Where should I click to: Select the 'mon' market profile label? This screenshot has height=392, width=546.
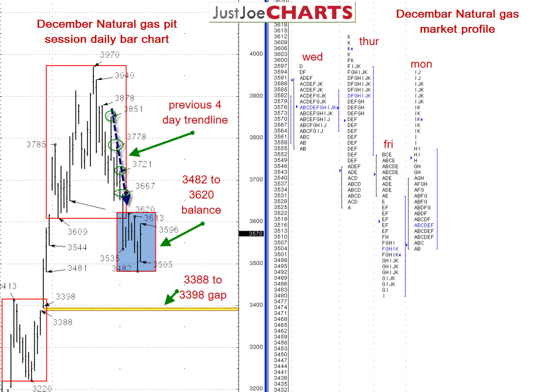tap(421, 64)
